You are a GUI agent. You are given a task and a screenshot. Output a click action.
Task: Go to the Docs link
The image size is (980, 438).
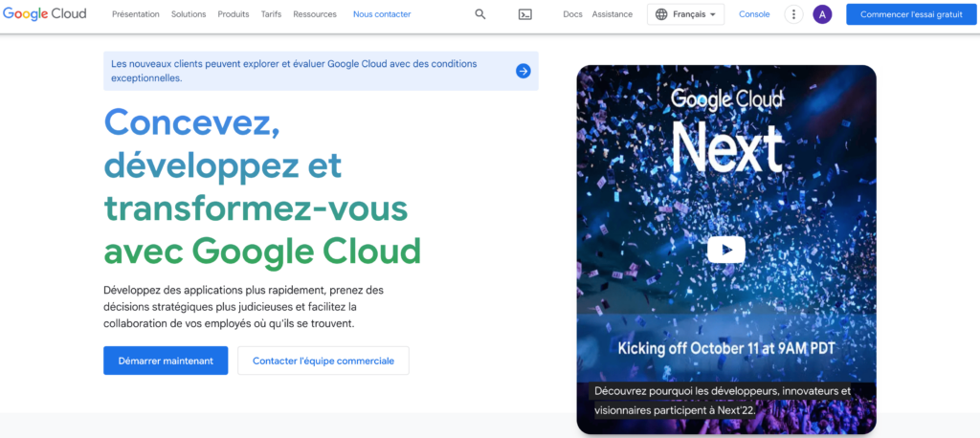[x=572, y=14]
